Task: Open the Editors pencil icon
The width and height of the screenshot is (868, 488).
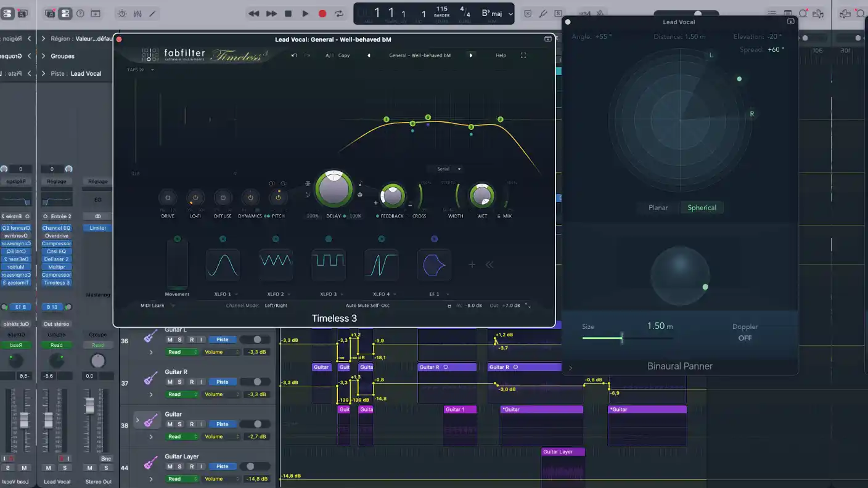Action: (152, 13)
